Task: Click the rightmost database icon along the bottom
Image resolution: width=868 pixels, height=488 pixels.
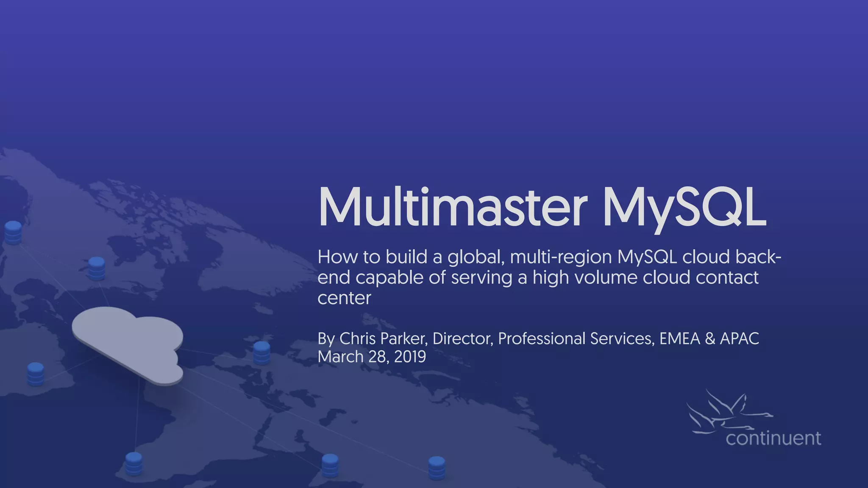Action: click(x=437, y=467)
